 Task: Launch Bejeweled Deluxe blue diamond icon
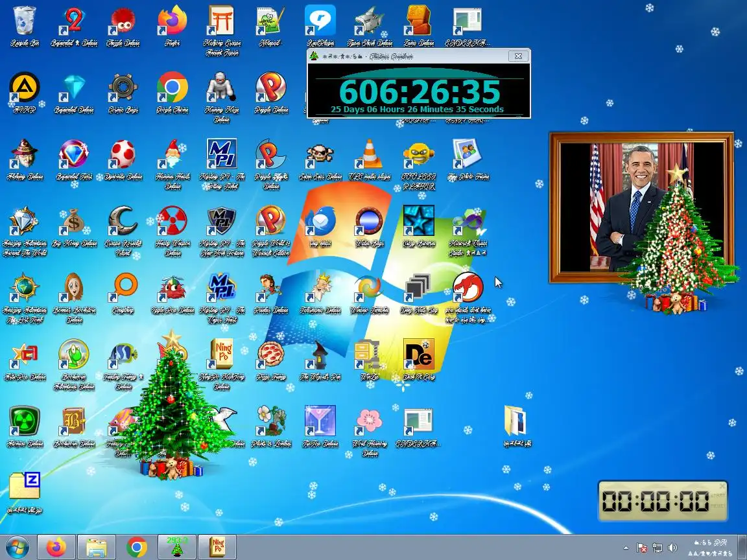point(74,93)
